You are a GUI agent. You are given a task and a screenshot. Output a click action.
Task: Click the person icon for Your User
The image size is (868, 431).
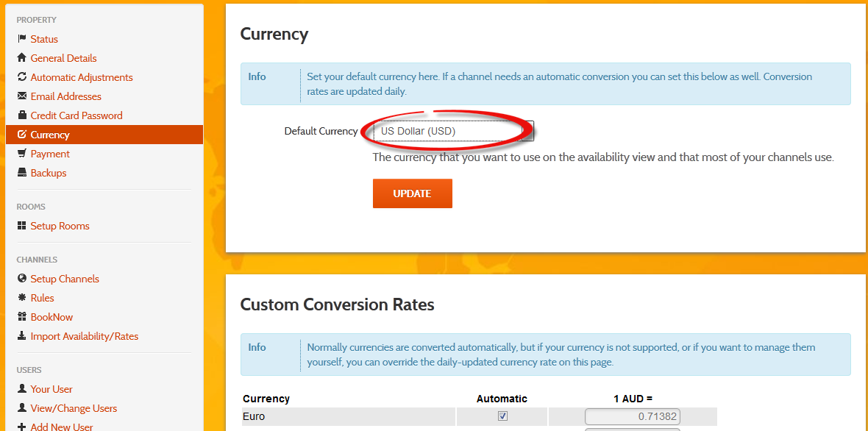pos(22,389)
